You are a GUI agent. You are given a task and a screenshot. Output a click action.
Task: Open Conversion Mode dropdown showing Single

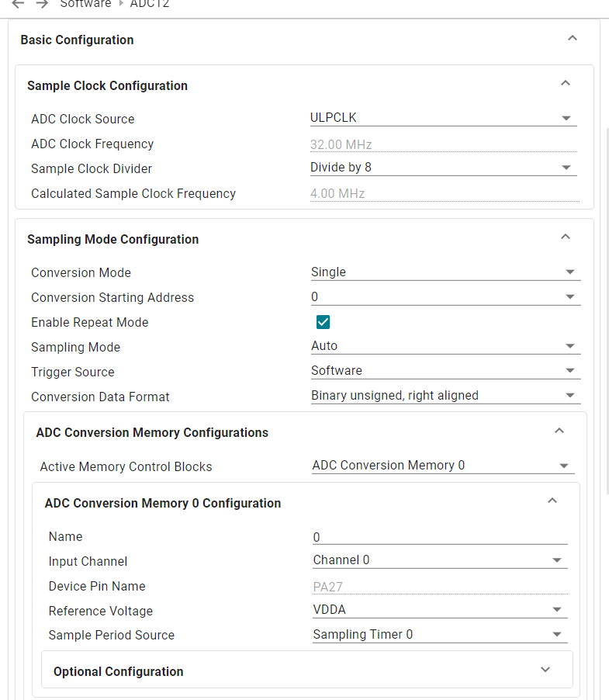pos(446,272)
